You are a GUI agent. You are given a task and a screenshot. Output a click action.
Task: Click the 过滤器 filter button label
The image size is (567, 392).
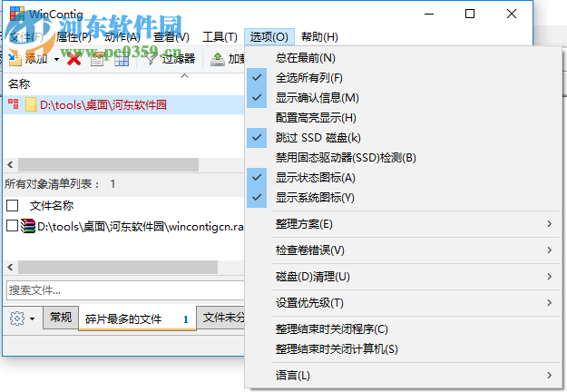tap(179, 59)
